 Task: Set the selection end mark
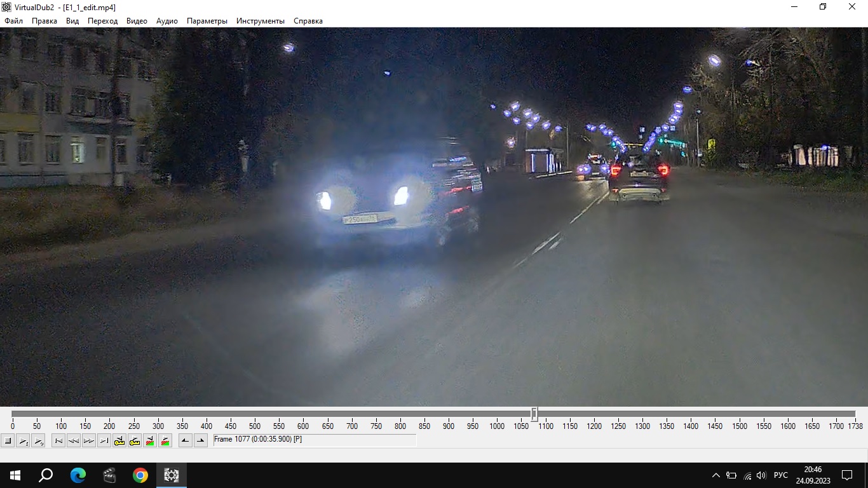tap(200, 440)
